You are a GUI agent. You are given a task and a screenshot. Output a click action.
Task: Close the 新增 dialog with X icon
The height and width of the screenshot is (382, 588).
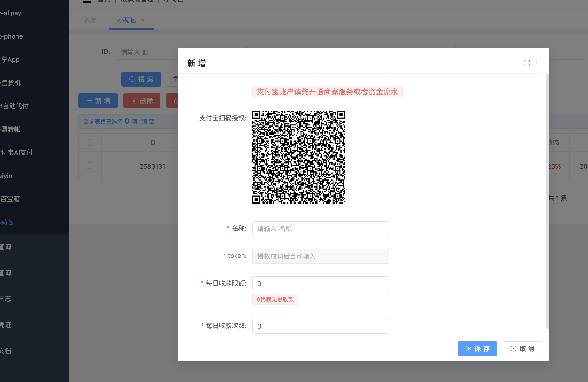point(537,63)
